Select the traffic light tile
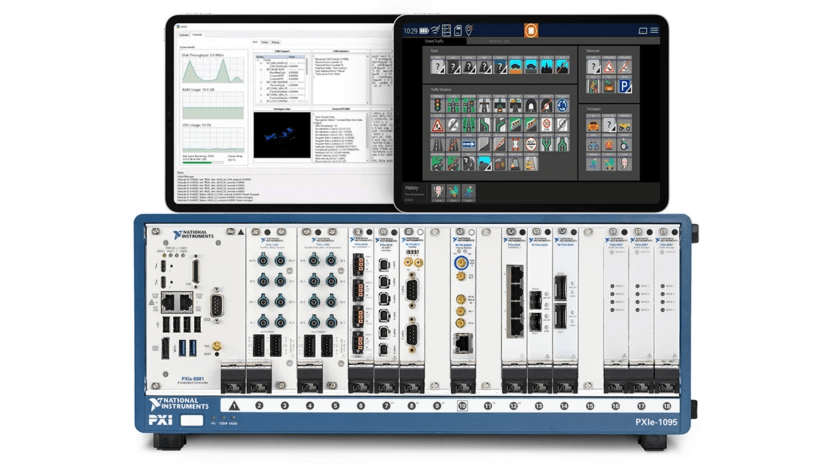This screenshot has height=468, width=832. click(437, 105)
